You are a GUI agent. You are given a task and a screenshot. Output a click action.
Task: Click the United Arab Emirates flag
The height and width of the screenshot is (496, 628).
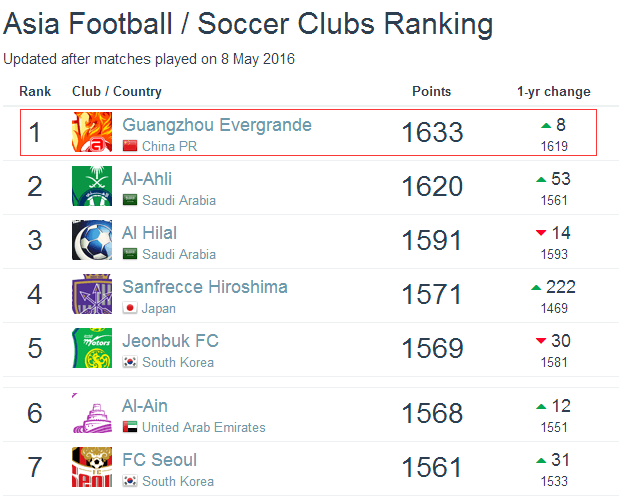pyautogui.click(x=130, y=427)
